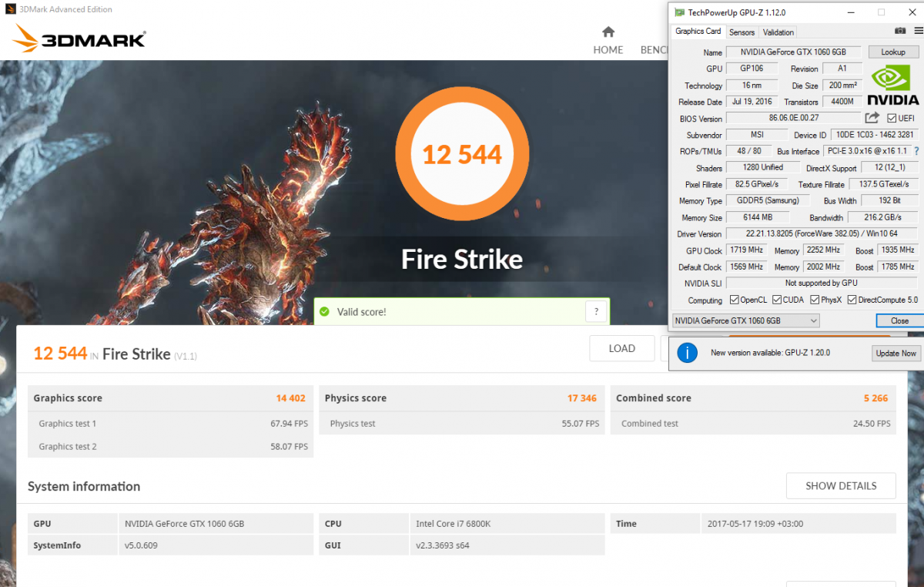Image resolution: width=924 pixels, height=587 pixels.
Task: Click the green valid score checkmark
Action: [324, 312]
